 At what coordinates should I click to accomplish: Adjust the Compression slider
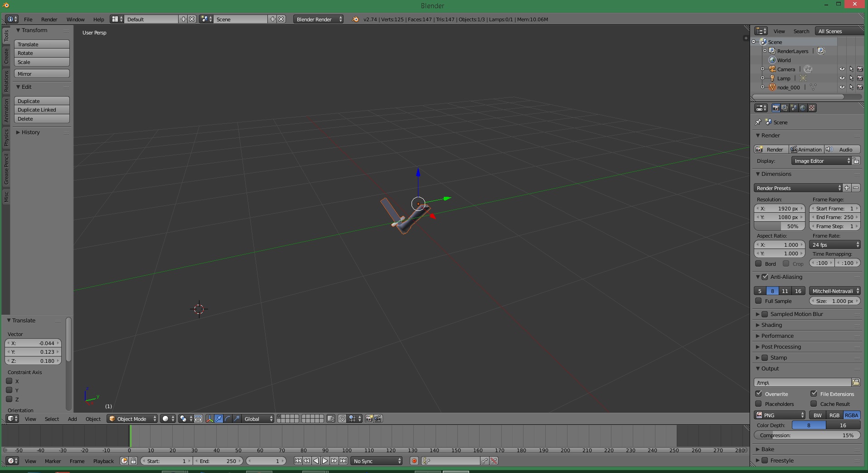[807, 435]
